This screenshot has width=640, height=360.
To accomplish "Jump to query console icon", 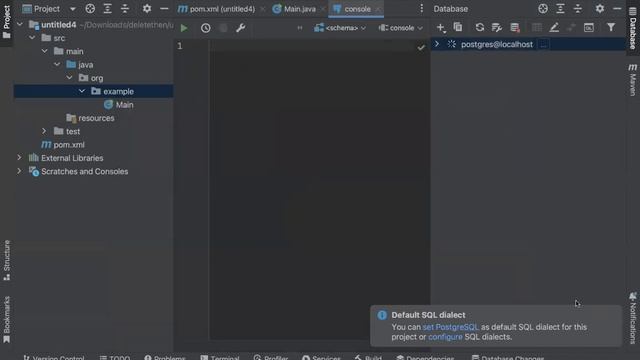I will pyautogui.click(x=589, y=27).
